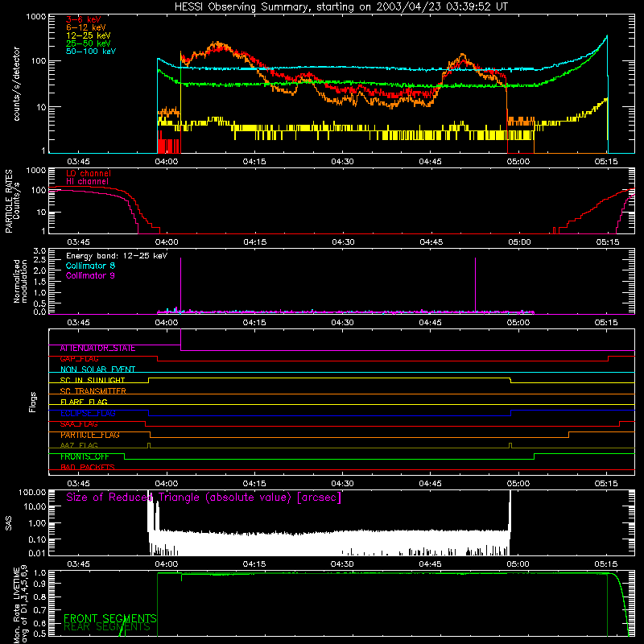The width and height of the screenshot is (644, 644).
Task: Click the vertical 'Flags' axis label
Action: 33,402
